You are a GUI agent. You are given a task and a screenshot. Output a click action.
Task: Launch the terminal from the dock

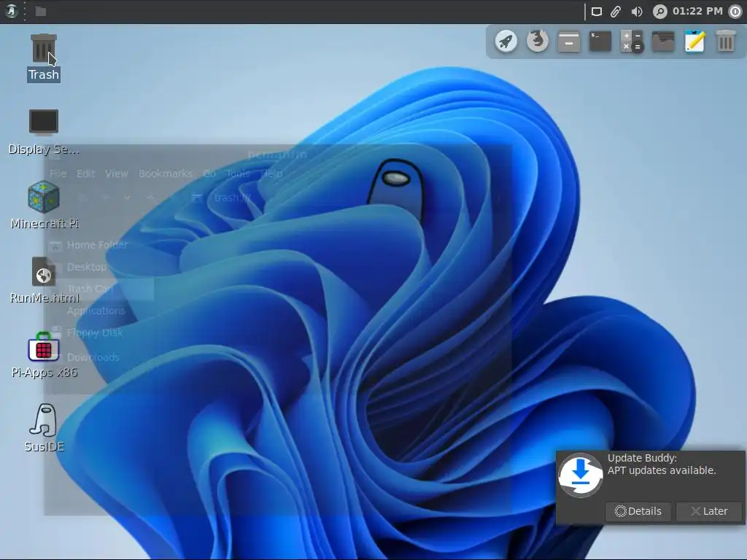pos(600,41)
